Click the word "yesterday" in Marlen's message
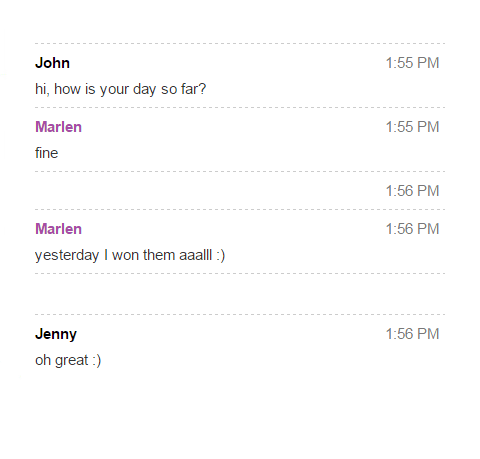Viewport: 480px width, 459px height. pyautogui.click(x=67, y=256)
